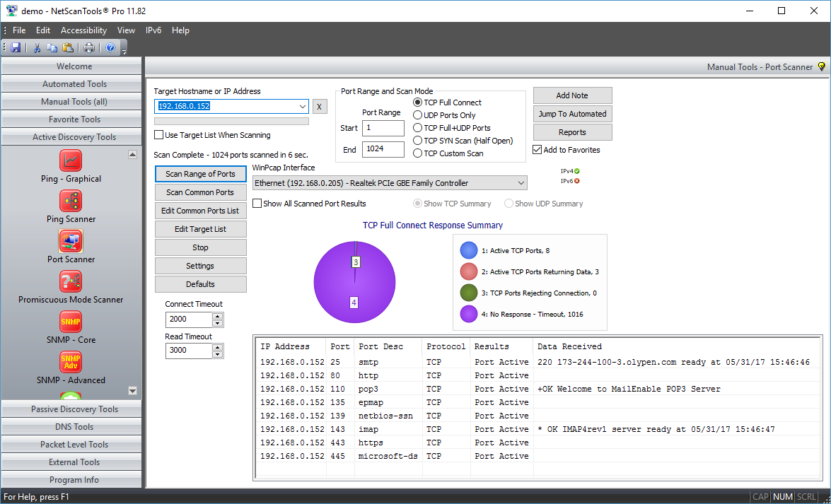831x504 pixels.
Task: Enable Use Target List When Scanning
Action: (x=159, y=135)
